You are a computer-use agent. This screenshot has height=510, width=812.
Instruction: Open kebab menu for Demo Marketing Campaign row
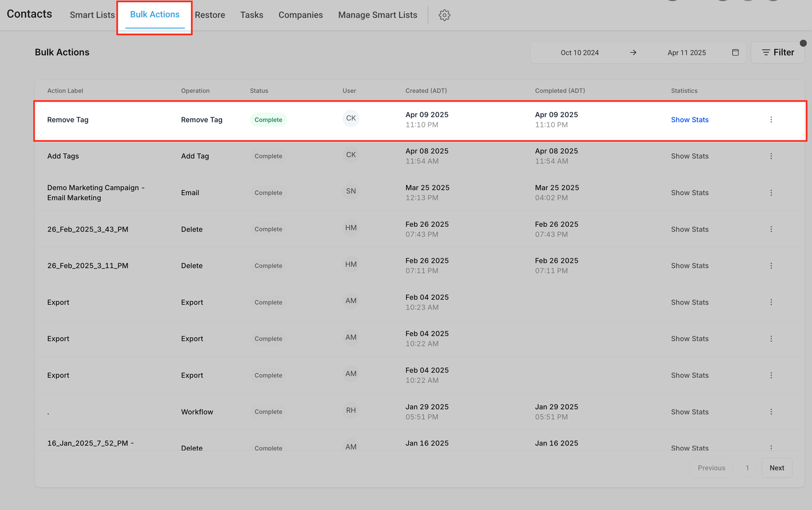click(771, 193)
